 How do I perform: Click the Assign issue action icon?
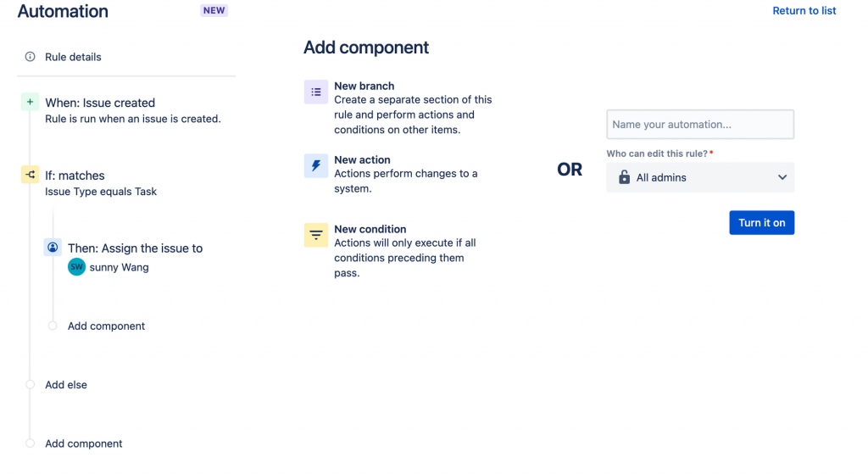[x=53, y=248]
